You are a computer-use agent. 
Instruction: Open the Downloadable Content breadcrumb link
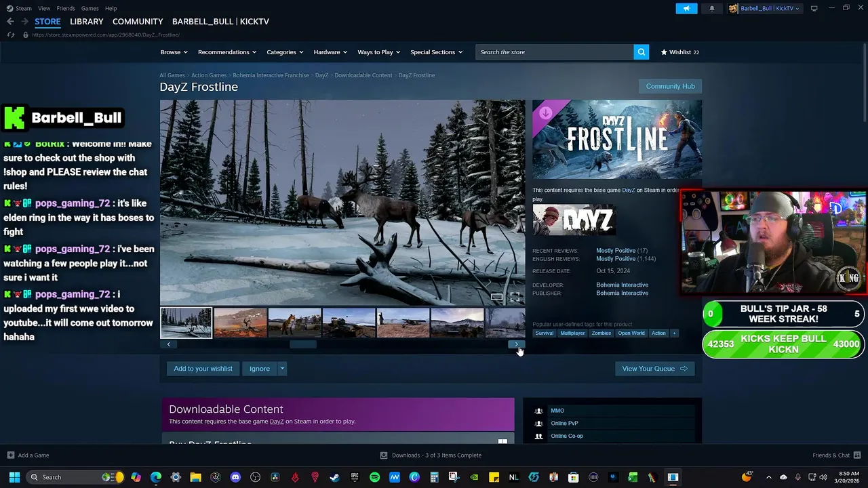point(363,75)
